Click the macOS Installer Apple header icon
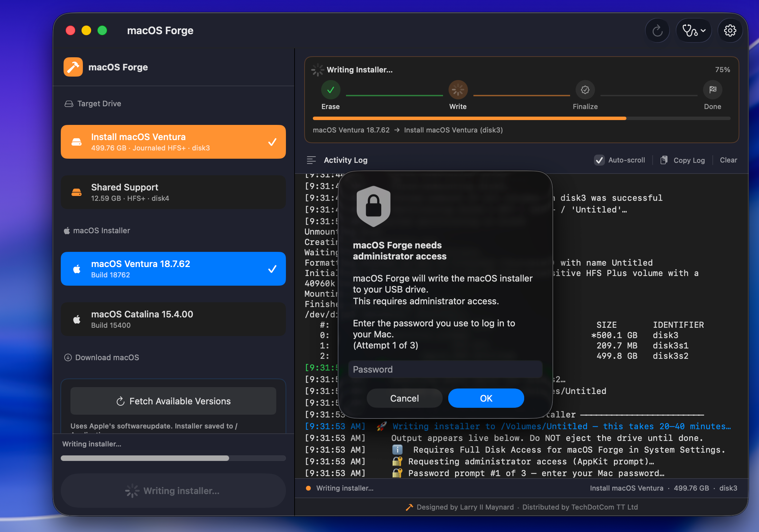Image resolution: width=759 pixels, height=532 pixels. pos(67,230)
